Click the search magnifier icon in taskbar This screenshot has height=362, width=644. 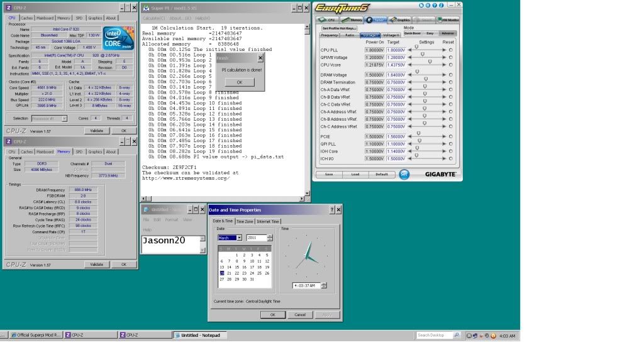(457, 336)
